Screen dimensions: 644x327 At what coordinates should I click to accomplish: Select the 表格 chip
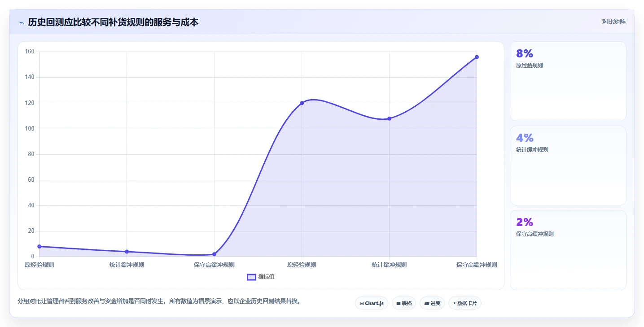coord(404,303)
